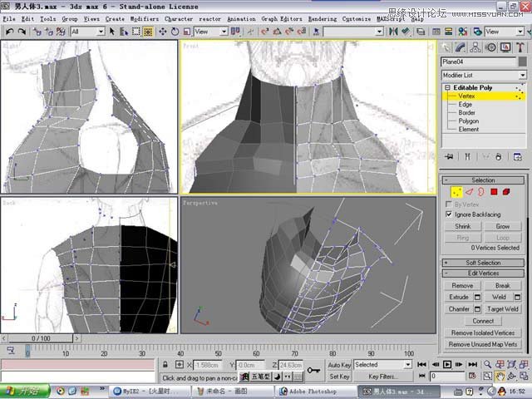Screen dimensions: 532x399
Task: Choose the Element sub-object cube icon
Action: 506,192
